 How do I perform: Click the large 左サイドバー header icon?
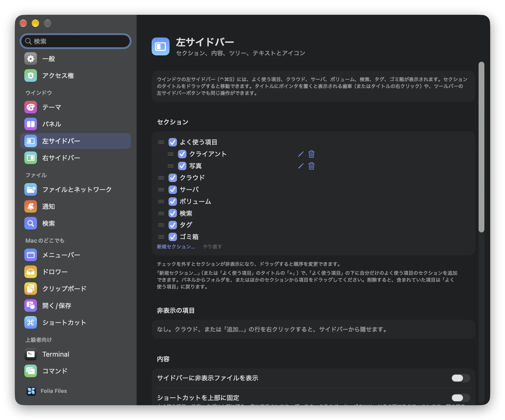click(161, 46)
